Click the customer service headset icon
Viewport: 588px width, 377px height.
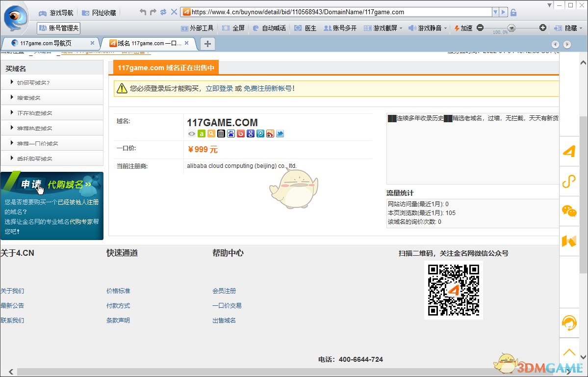[569, 323]
